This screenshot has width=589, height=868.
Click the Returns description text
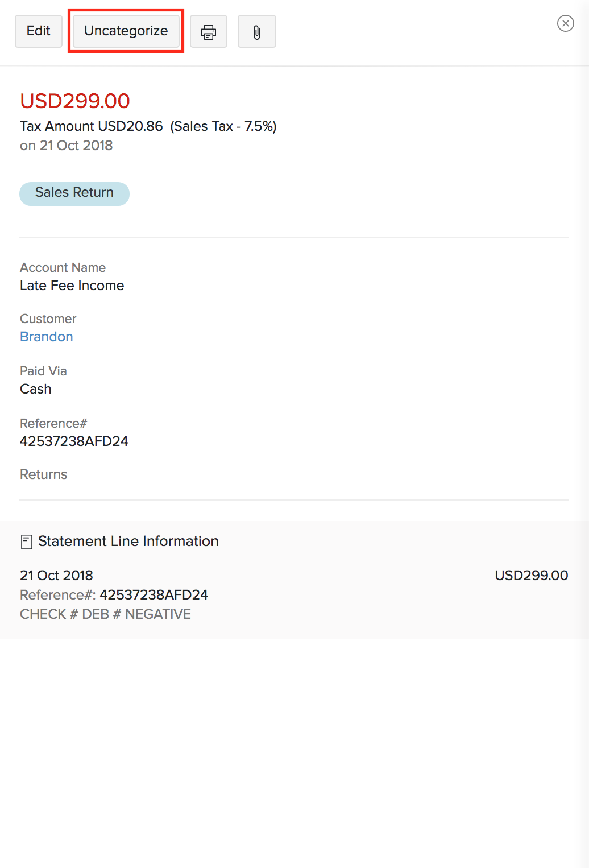pyautogui.click(x=44, y=474)
